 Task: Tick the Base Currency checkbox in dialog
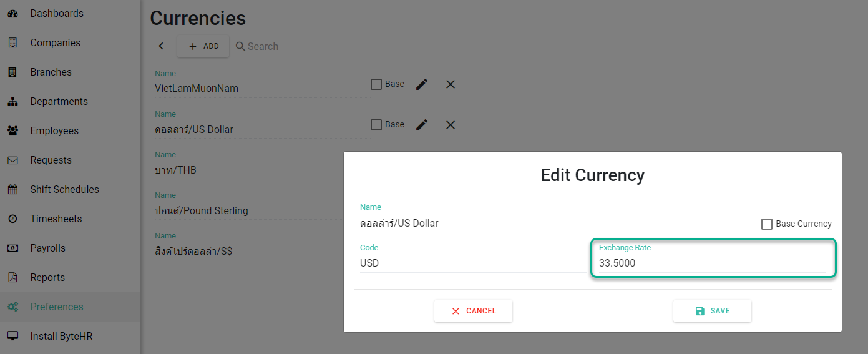click(x=767, y=224)
